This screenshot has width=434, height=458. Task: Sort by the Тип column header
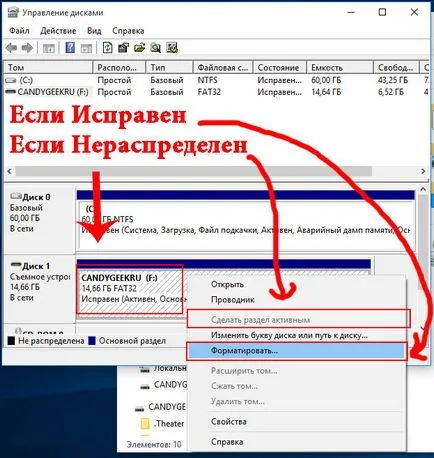click(x=170, y=67)
